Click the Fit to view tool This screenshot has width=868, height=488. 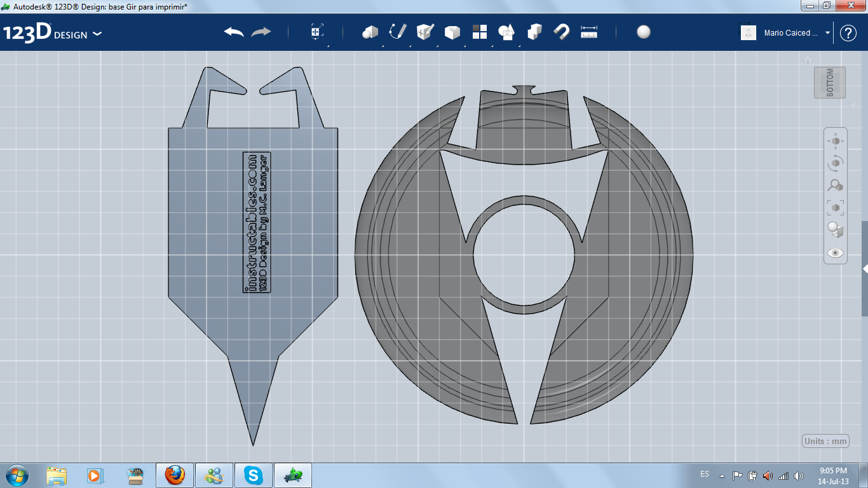click(836, 208)
